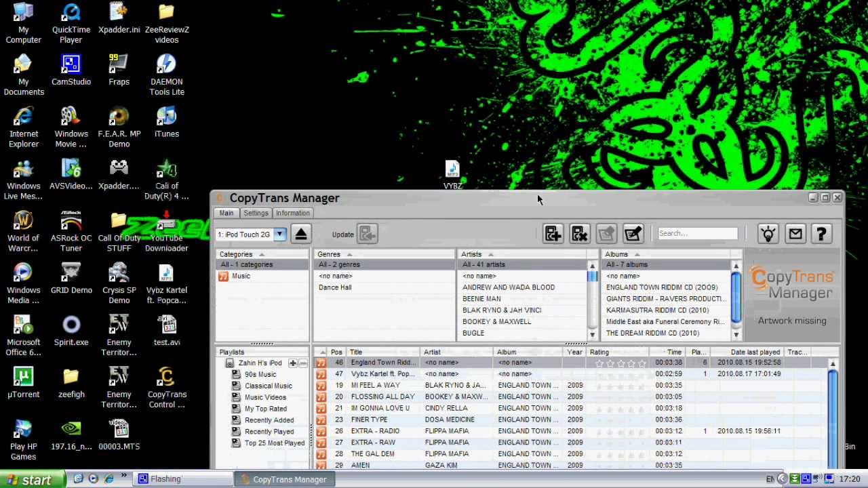Open the iPod Touch 2G device dropdown
868x488 pixels.
pyautogui.click(x=279, y=235)
